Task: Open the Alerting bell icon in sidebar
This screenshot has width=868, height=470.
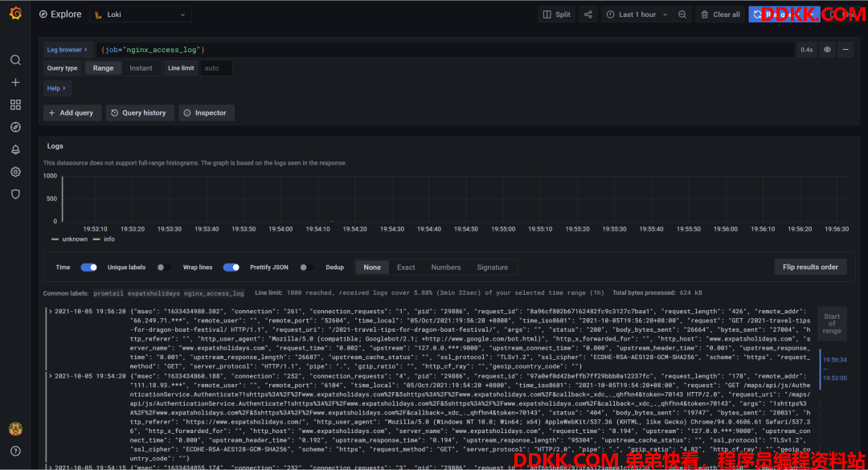Action: (x=15, y=149)
